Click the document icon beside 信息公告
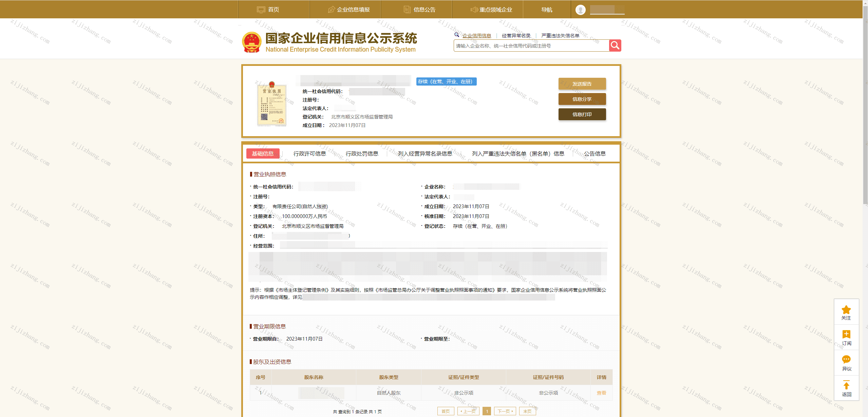The height and width of the screenshot is (417, 868). coord(407,10)
